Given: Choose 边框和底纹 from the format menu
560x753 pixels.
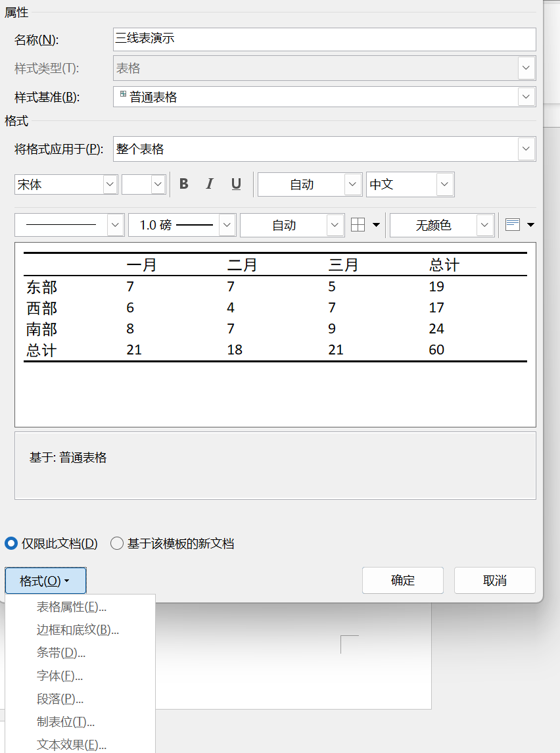Looking at the screenshot, I should pyautogui.click(x=78, y=630).
